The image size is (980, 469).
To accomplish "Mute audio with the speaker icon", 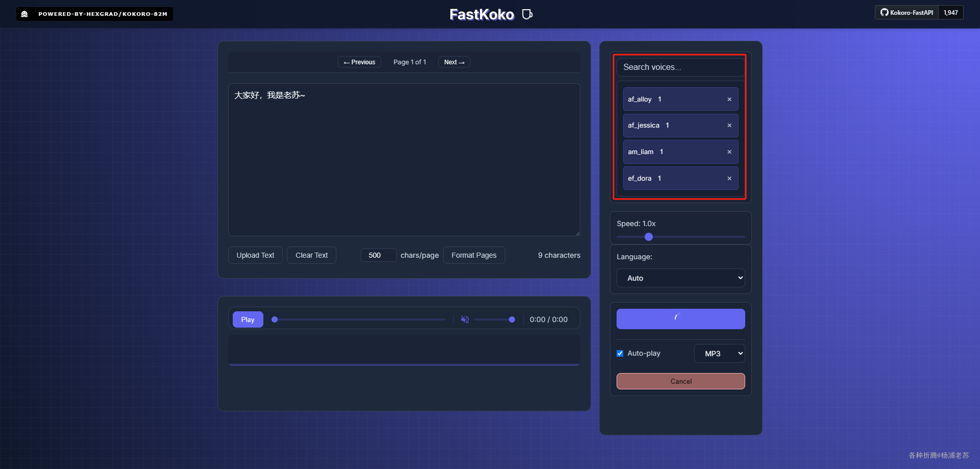I will click(x=465, y=319).
